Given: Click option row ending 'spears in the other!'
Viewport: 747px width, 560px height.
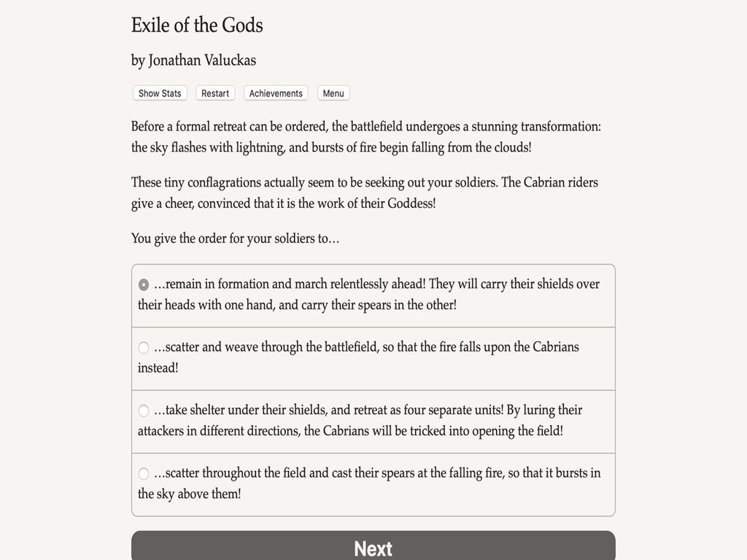Looking at the screenshot, I should click(x=373, y=296).
